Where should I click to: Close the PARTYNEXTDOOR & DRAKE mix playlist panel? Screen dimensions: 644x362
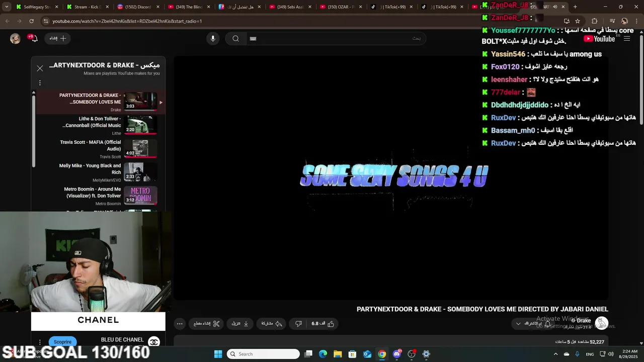tap(40, 68)
